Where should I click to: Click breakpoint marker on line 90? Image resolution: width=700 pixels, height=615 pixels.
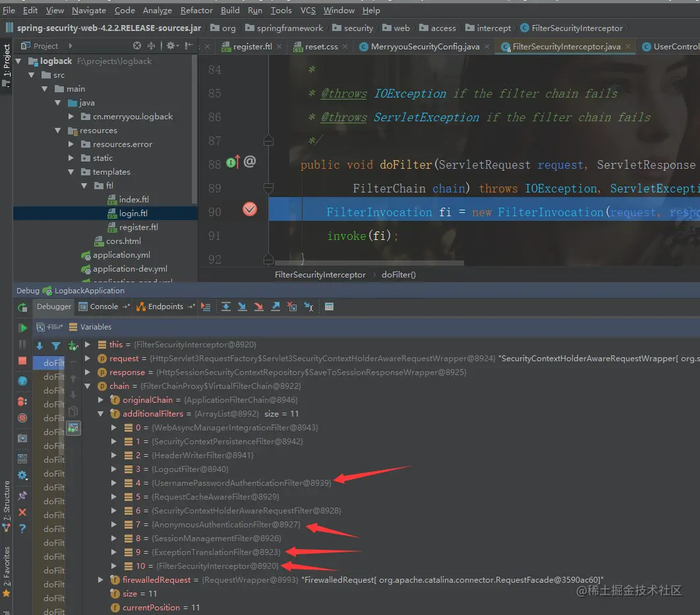(250, 209)
